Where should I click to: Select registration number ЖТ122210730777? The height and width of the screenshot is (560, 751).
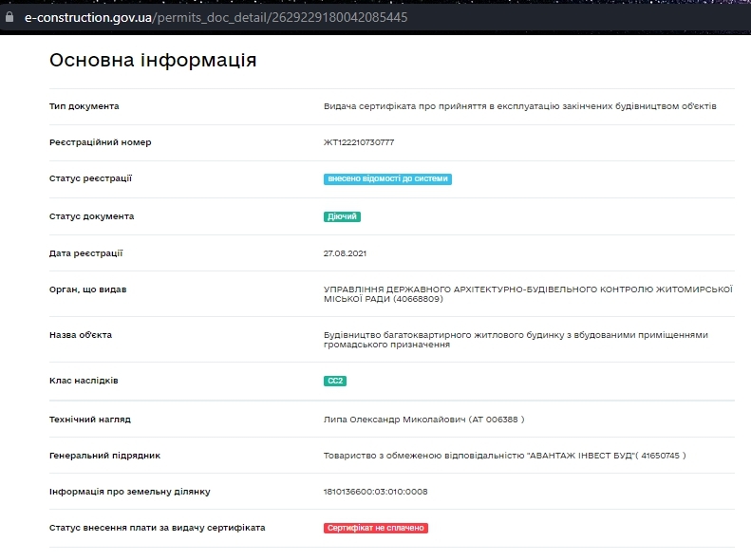pyautogui.click(x=359, y=142)
